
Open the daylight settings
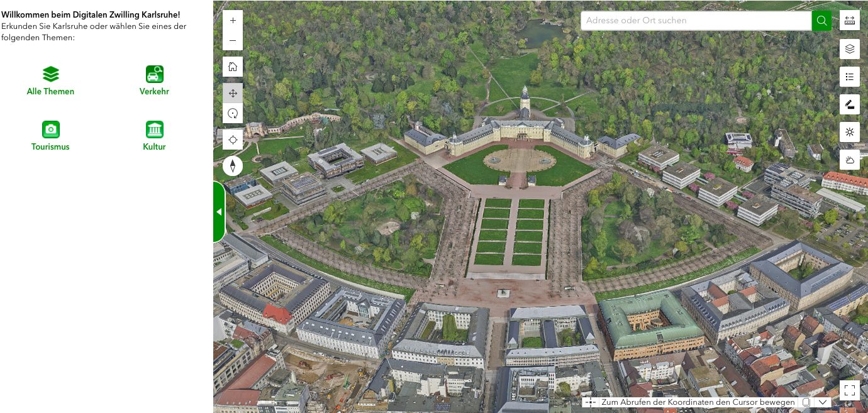(849, 132)
